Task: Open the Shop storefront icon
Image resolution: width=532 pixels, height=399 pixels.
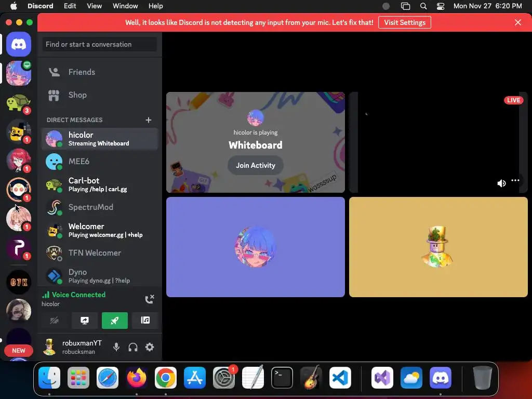Action: (54, 96)
